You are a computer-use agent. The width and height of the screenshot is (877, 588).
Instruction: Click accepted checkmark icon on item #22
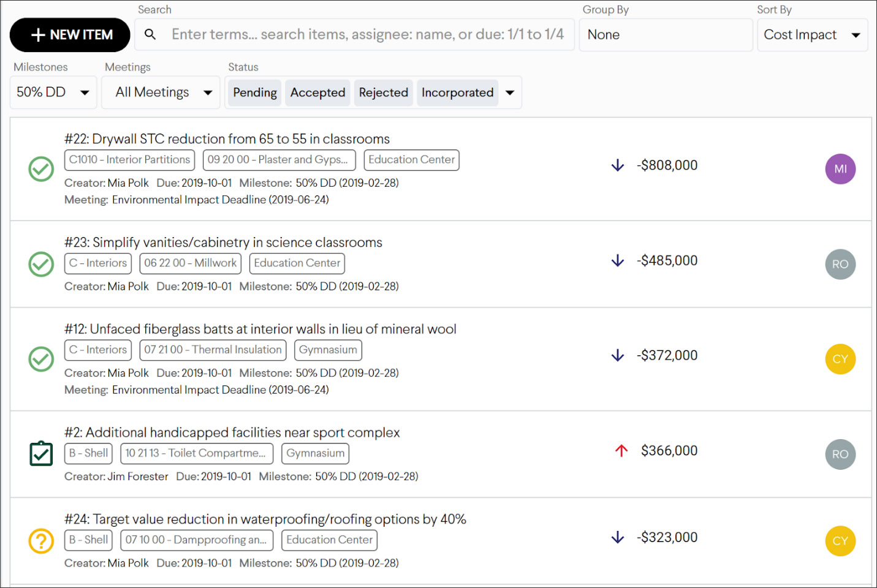click(41, 169)
